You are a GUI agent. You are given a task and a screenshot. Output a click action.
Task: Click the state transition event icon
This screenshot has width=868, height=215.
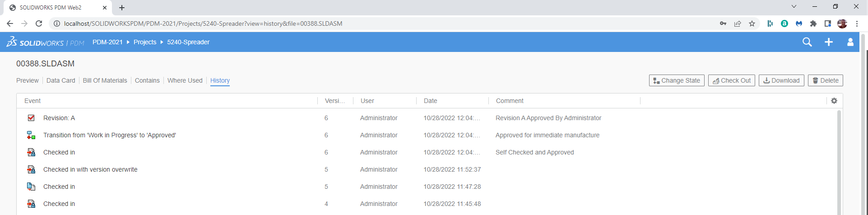click(31, 135)
